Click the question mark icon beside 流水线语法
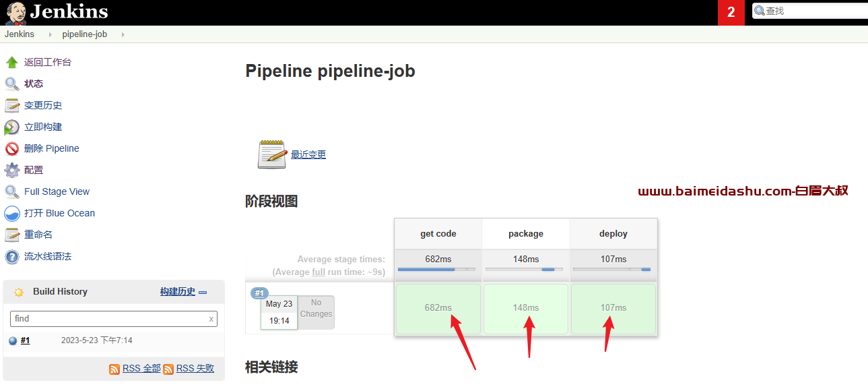 point(12,256)
